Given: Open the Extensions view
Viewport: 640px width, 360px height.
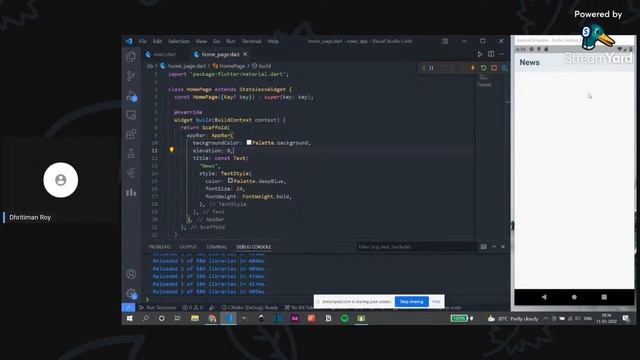Looking at the screenshot, I should tap(131, 134).
